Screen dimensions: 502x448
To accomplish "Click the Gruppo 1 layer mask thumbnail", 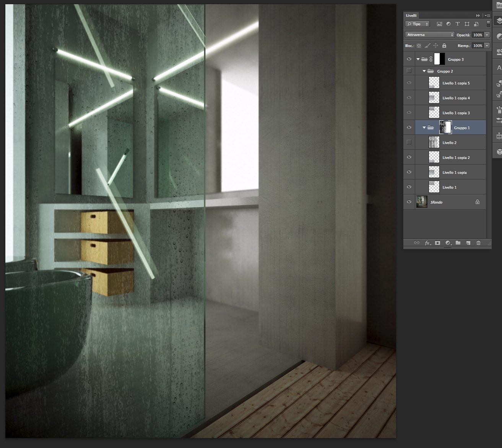I will (x=446, y=127).
